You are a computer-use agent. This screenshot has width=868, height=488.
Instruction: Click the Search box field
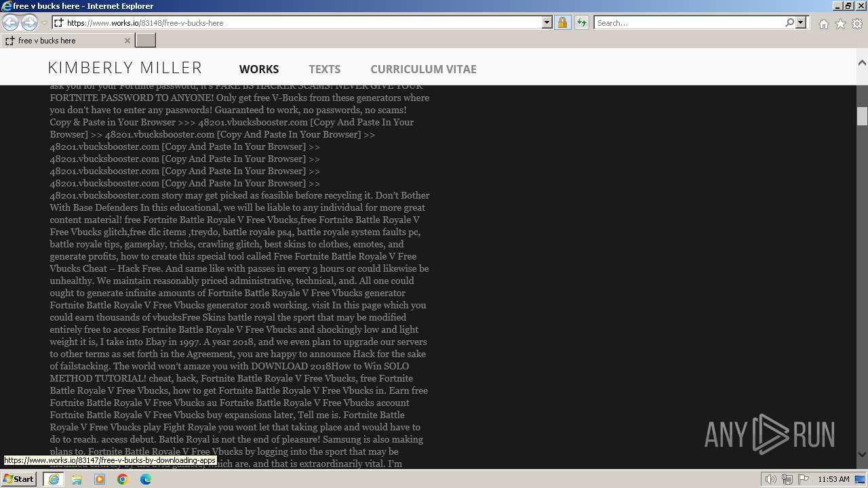click(x=689, y=22)
